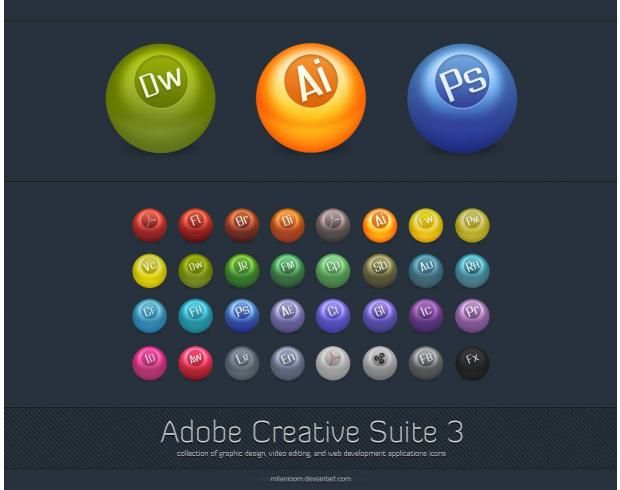Select the gray FB Flex Builder icon
Viewport: 620px width, 490px height.
(426, 363)
